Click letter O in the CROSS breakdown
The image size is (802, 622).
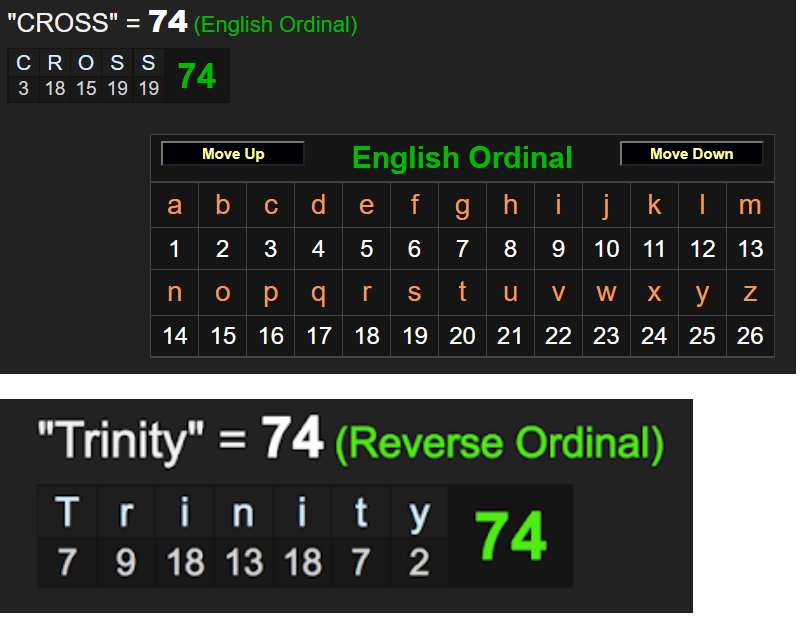click(x=86, y=63)
